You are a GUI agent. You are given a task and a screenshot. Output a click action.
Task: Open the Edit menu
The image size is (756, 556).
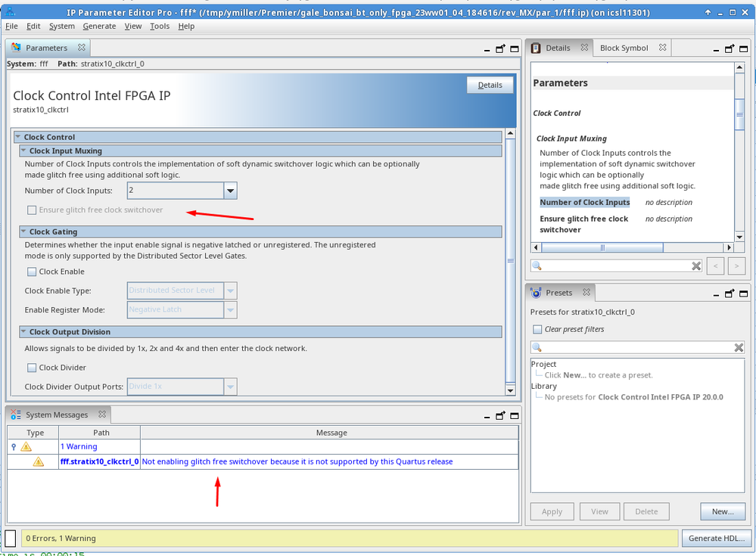coord(33,26)
